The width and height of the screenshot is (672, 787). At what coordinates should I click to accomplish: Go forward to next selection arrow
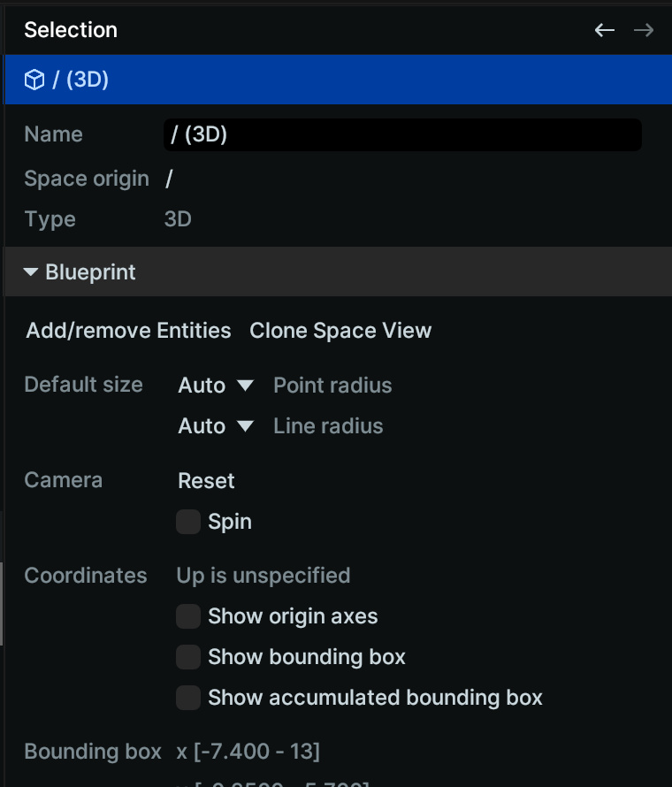644,30
